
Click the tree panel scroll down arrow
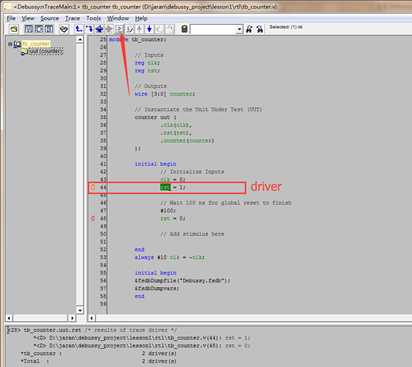click(x=79, y=310)
